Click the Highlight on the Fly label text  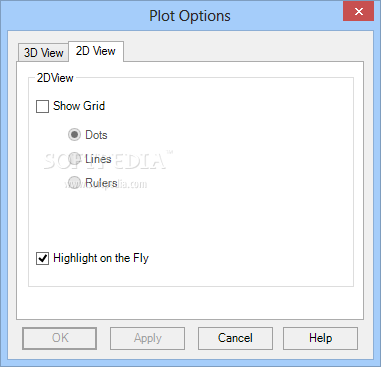pyautogui.click(x=101, y=258)
